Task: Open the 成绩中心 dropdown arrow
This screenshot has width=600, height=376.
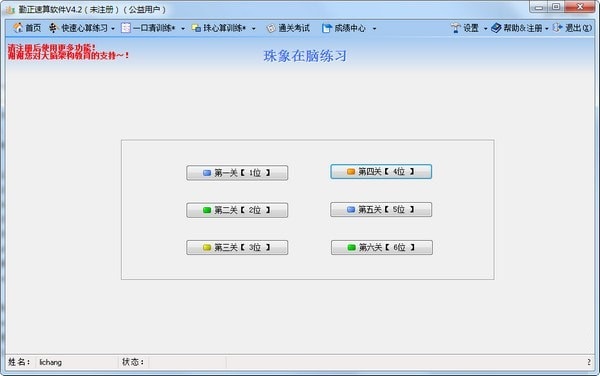Action: [374, 29]
